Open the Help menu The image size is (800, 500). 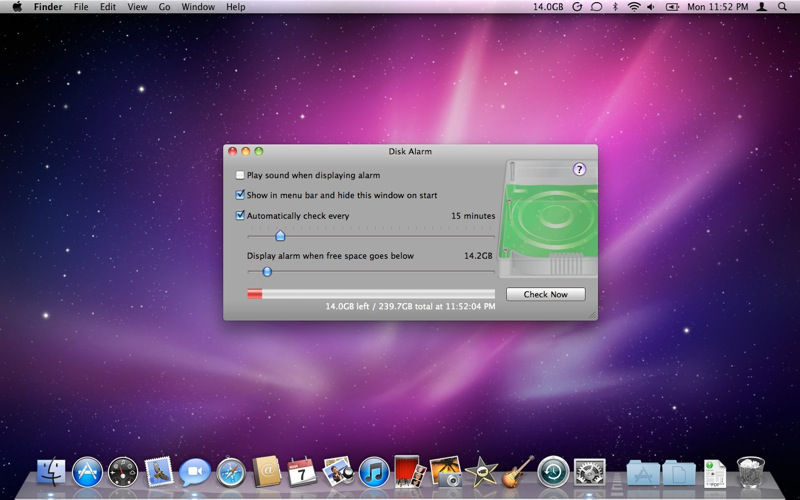click(x=236, y=7)
